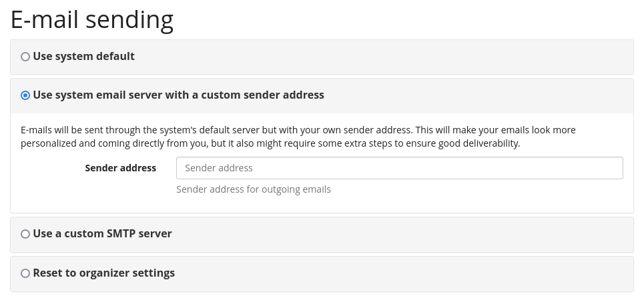Image resolution: width=644 pixels, height=300 pixels.
Task: Click the "Use system default" label text
Action: [x=83, y=57]
